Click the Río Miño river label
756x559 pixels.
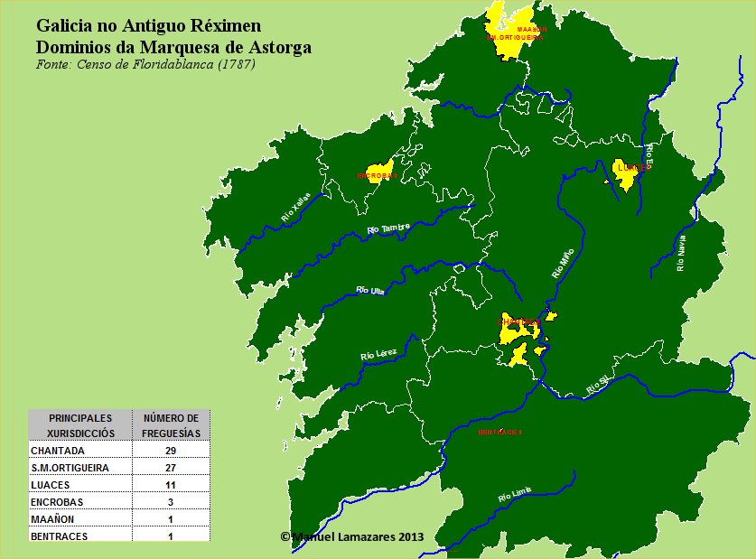click(562, 264)
